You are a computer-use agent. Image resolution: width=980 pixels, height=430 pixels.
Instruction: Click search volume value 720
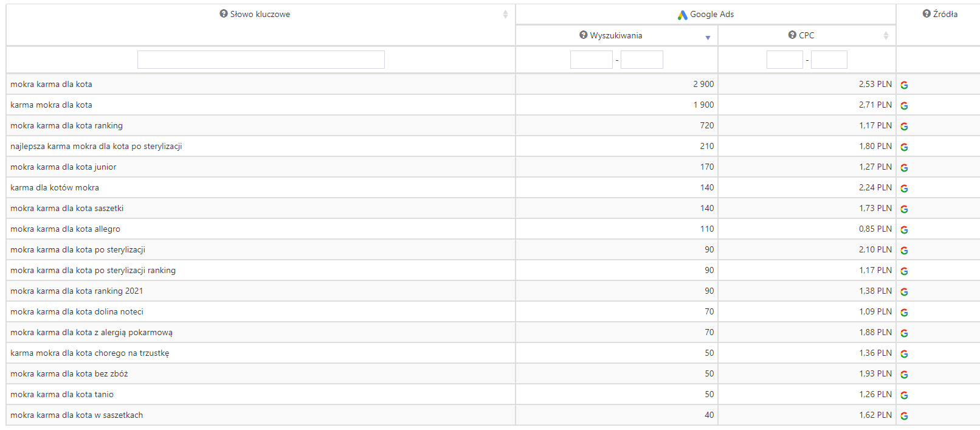click(707, 125)
